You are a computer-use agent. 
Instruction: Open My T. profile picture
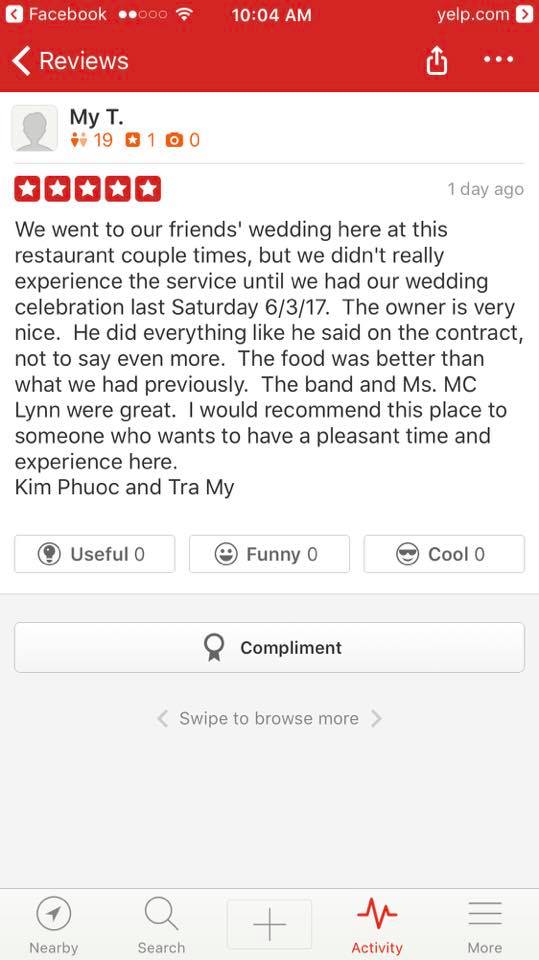[35, 128]
